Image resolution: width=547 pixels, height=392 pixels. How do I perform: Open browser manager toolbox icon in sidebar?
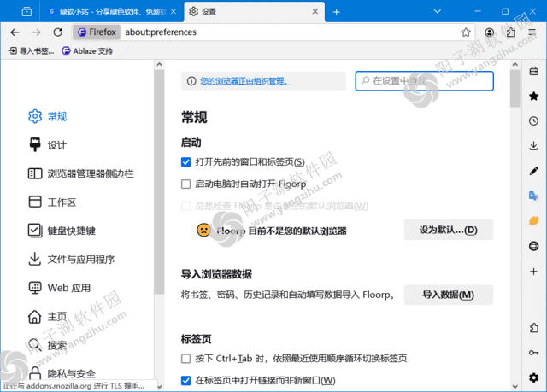[533, 71]
